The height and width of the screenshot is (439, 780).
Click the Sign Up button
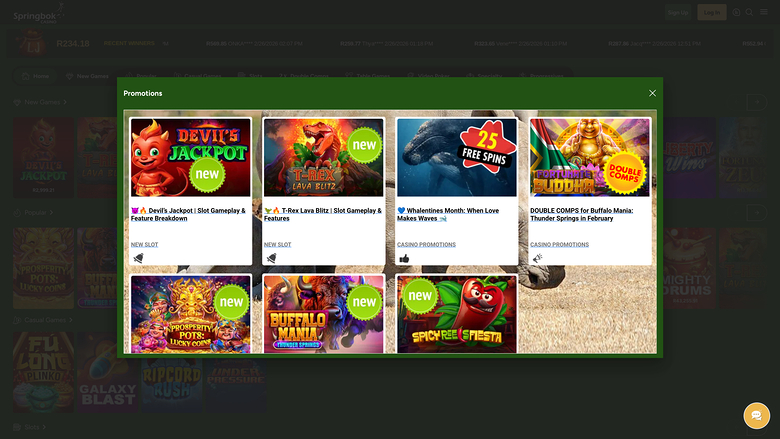[678, 12]
